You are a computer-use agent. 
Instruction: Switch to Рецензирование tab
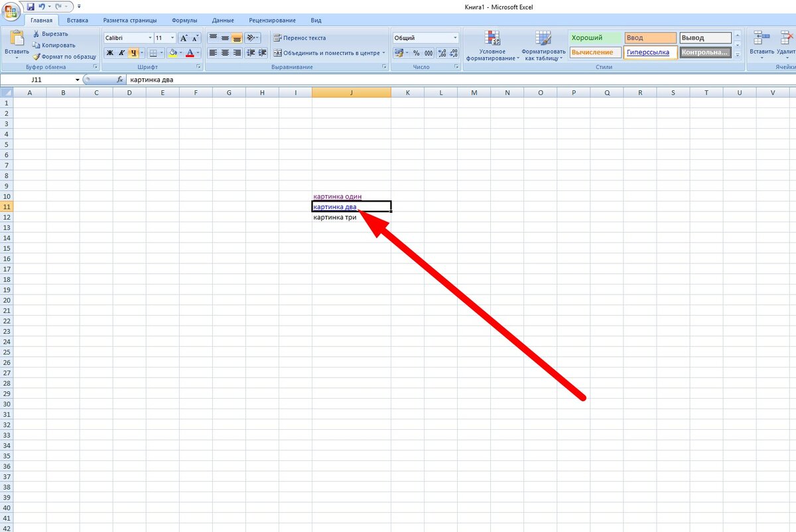[x=271, y=21]
